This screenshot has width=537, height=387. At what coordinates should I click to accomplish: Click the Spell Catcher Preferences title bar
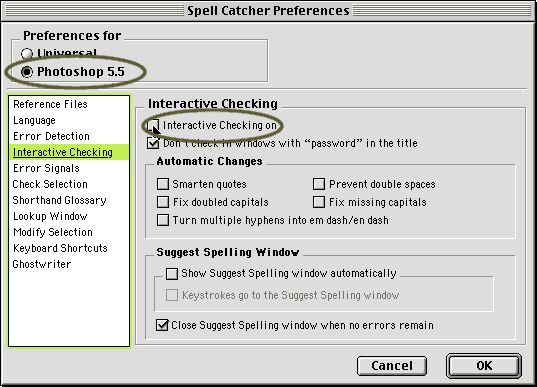coord(268,11)
